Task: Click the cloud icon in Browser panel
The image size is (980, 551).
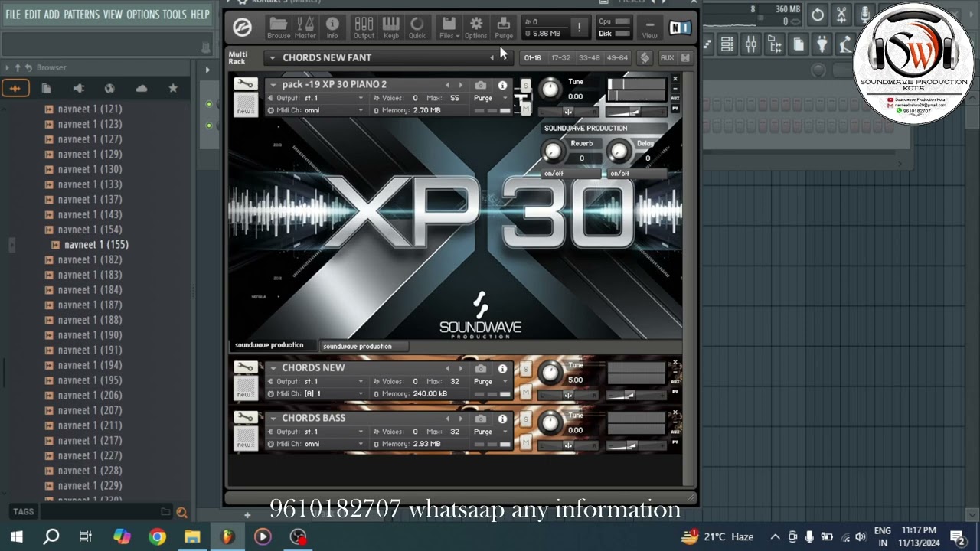Action: click(141, 89)
